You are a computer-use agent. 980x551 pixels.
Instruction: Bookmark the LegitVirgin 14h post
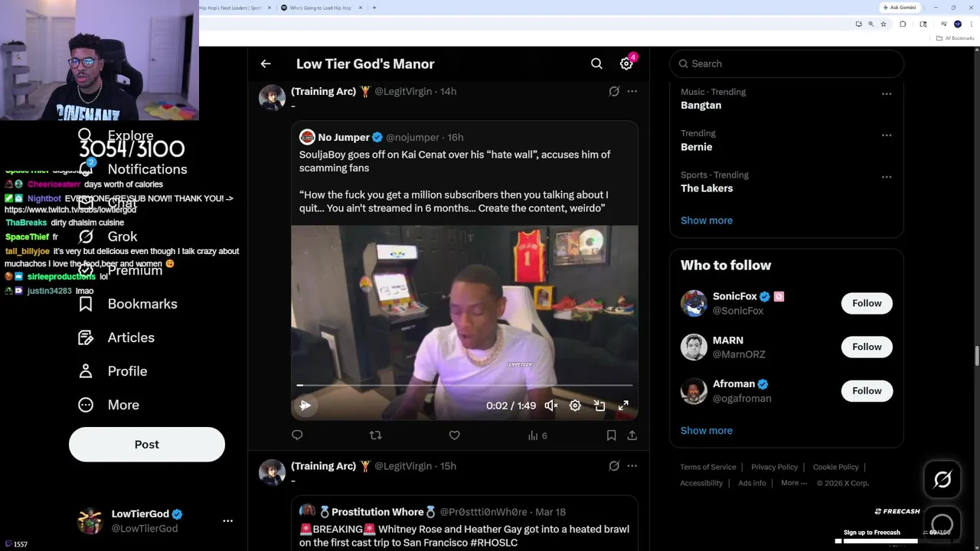tap(611, 435)
